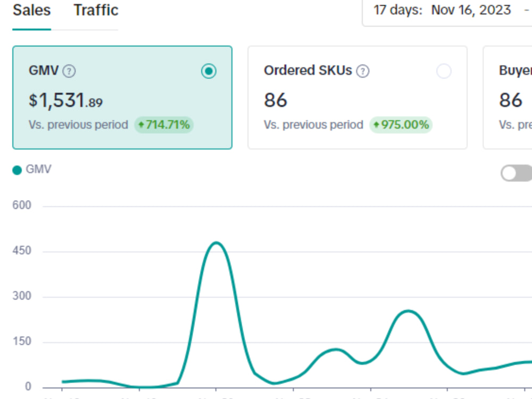Select the GMV metric radio button

click(x=209, y=71)
